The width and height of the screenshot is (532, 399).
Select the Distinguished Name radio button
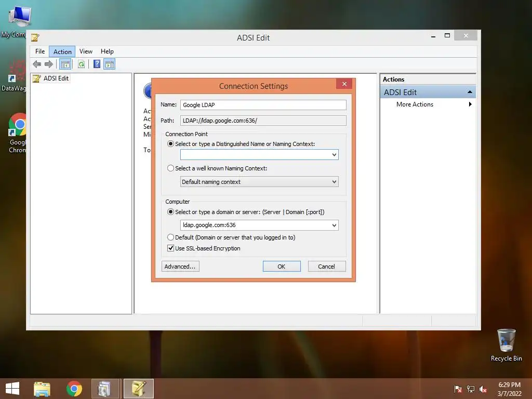[x=170, y=144]
